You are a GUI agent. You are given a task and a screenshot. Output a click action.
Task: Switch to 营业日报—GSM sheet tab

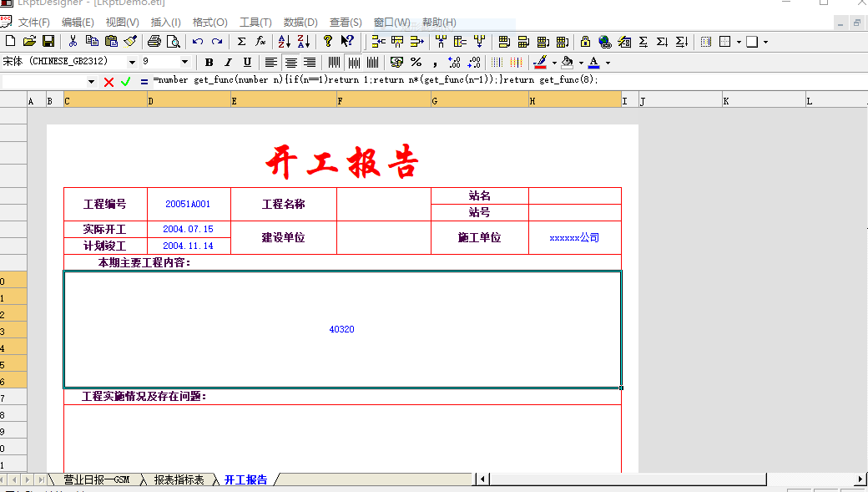[96, 479]
